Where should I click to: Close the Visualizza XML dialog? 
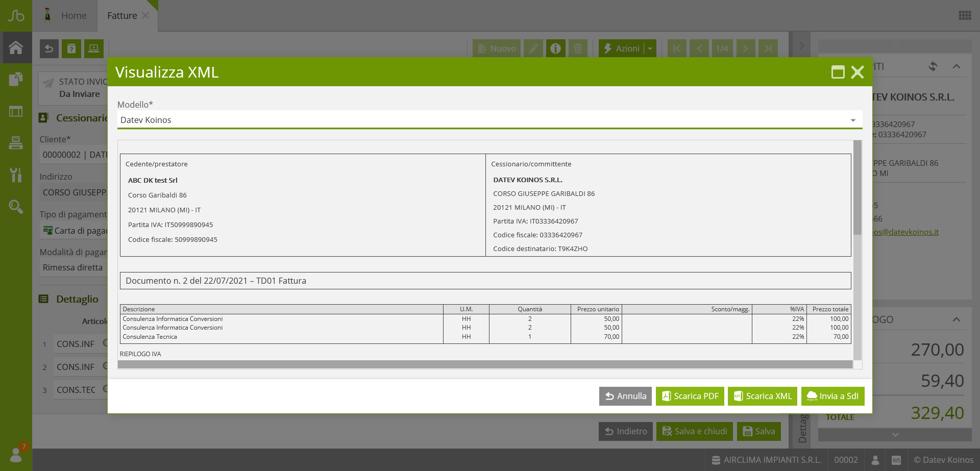tap(857, 72)
